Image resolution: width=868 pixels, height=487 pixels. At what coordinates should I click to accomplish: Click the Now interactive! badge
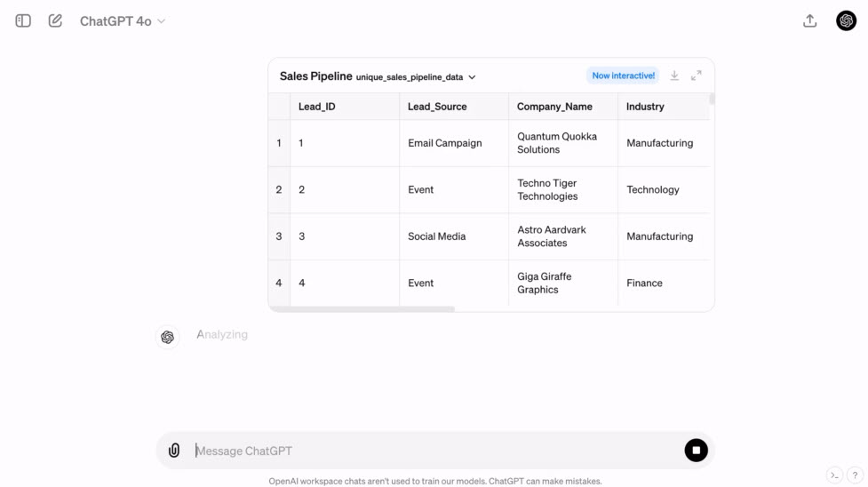click(x=623, y=76)
